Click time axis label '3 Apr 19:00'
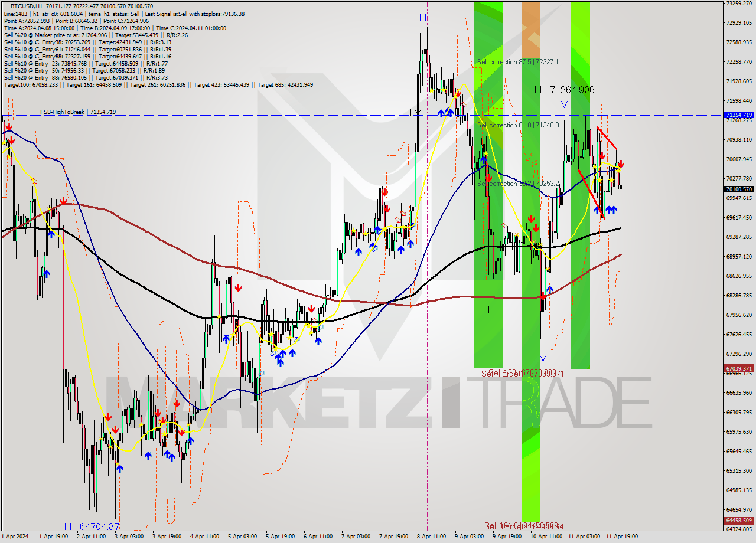 167,537
